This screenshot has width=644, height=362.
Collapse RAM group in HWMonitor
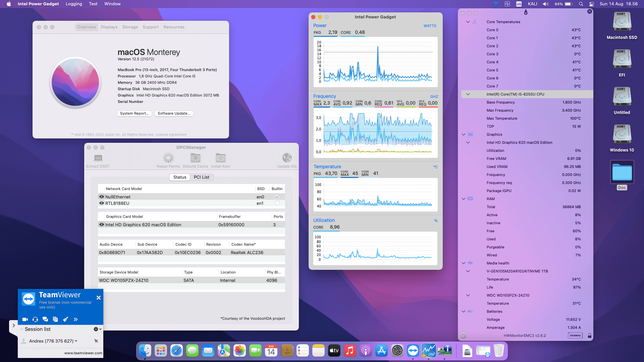(464, 199)
